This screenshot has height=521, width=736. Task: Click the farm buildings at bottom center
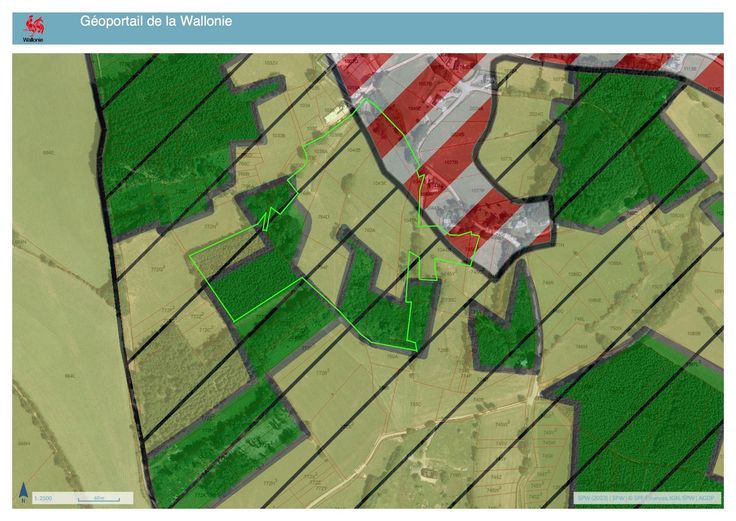tap(428, 470)
